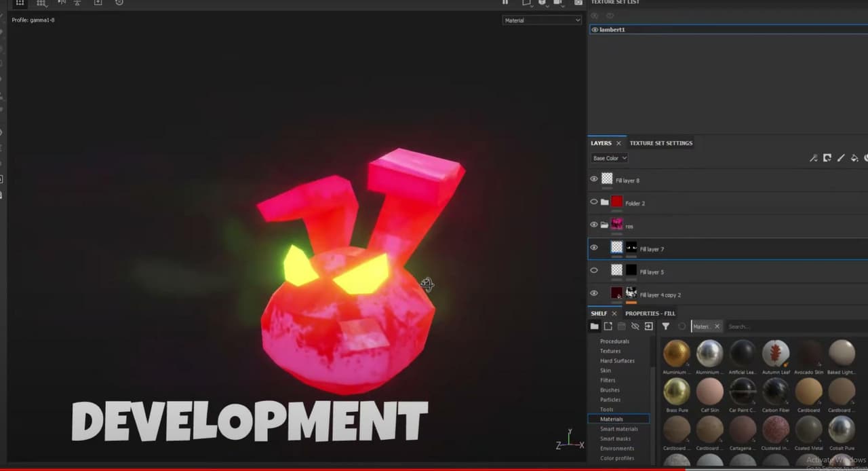Select Particles shelf category
868x471 pixels.
pos(610,400)
